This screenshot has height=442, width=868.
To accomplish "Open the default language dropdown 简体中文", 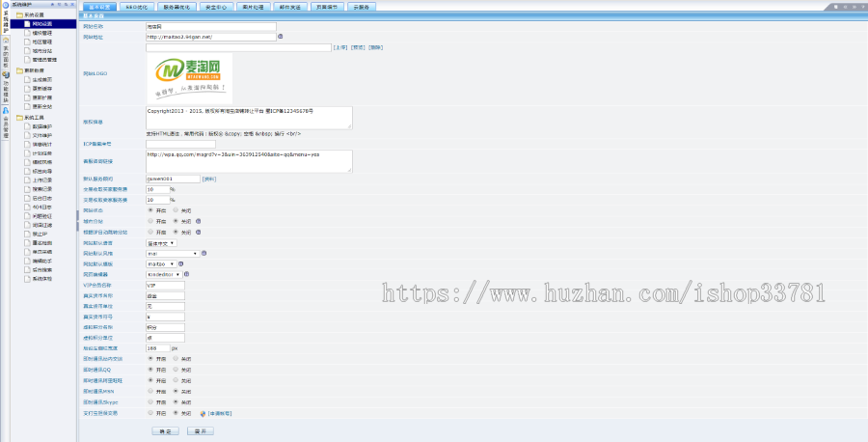I will coord(161,243).
